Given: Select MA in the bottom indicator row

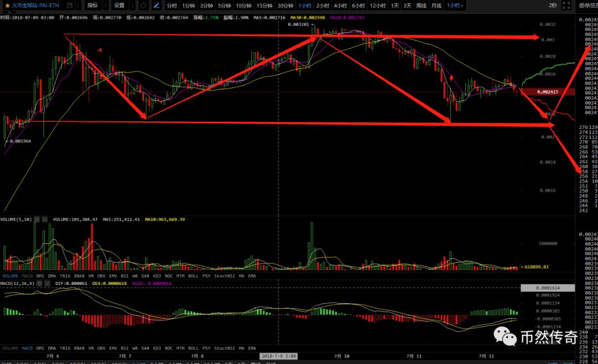Looking at the screenshot, I should (241, 349).
